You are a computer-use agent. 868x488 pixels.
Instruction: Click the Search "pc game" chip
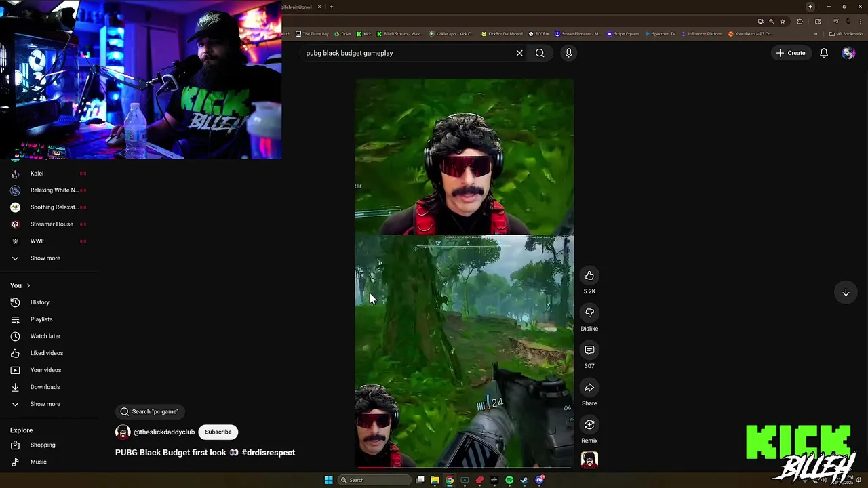coord(150,411)
